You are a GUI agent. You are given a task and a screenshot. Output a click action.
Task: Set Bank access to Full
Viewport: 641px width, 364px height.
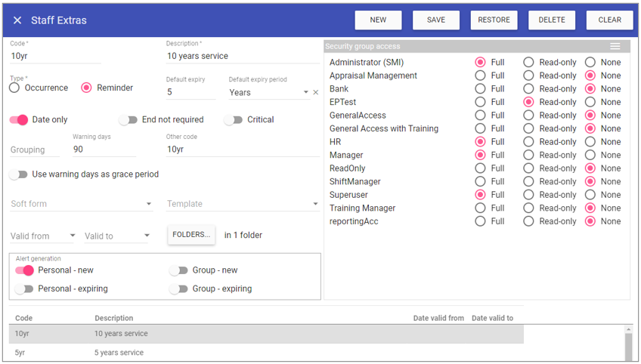point(480,89)
